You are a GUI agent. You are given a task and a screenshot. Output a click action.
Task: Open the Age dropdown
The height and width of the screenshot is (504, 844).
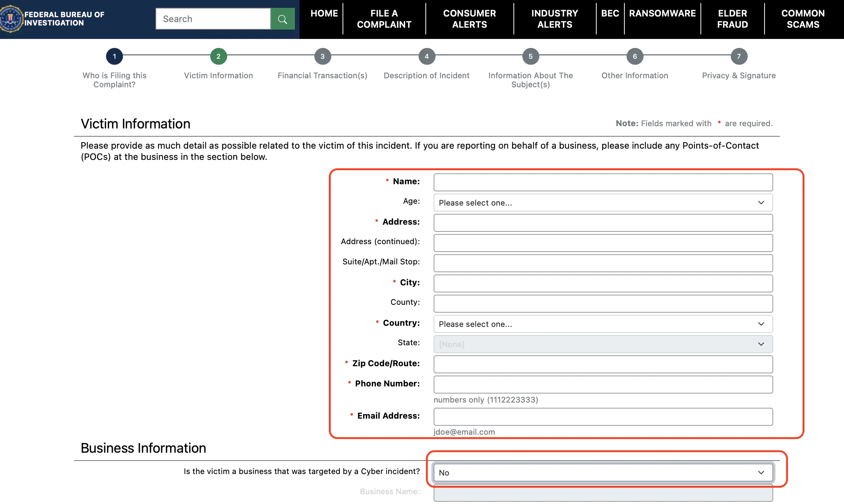click(603, 203)
